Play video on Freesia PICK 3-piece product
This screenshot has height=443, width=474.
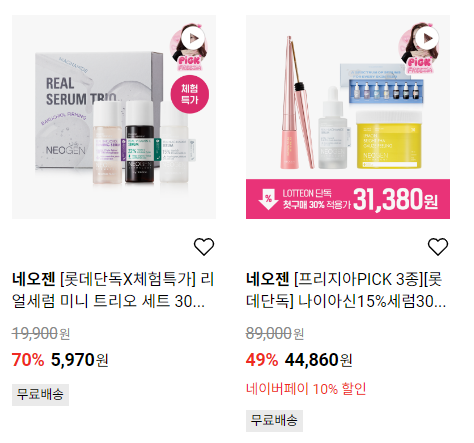click(x=428, y=39)
